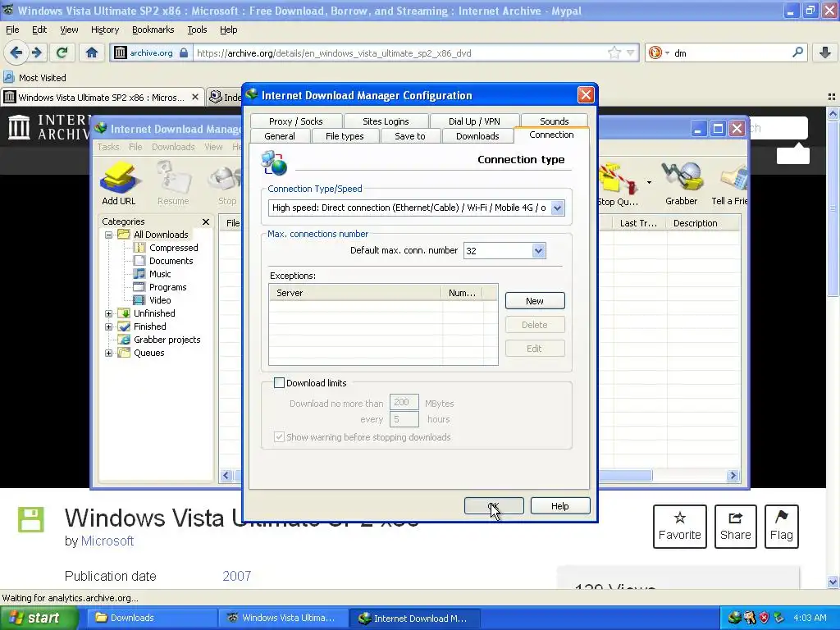Switch to the Proxy / Socks tab
The image size is (840, 630).
295,121
